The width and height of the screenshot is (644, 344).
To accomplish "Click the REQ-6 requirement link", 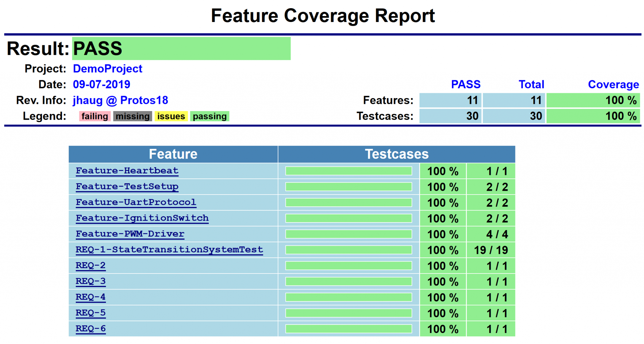I will (x=91, y=328).
